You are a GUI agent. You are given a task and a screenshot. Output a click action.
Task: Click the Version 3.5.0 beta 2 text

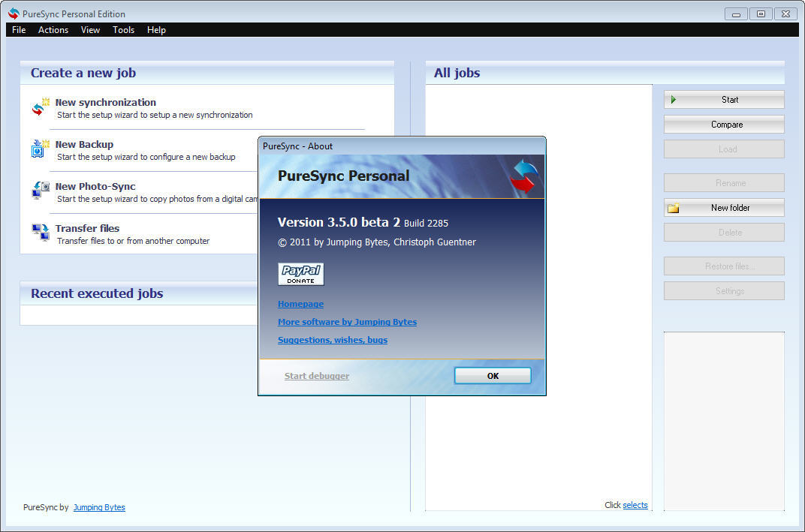(339, 222)
